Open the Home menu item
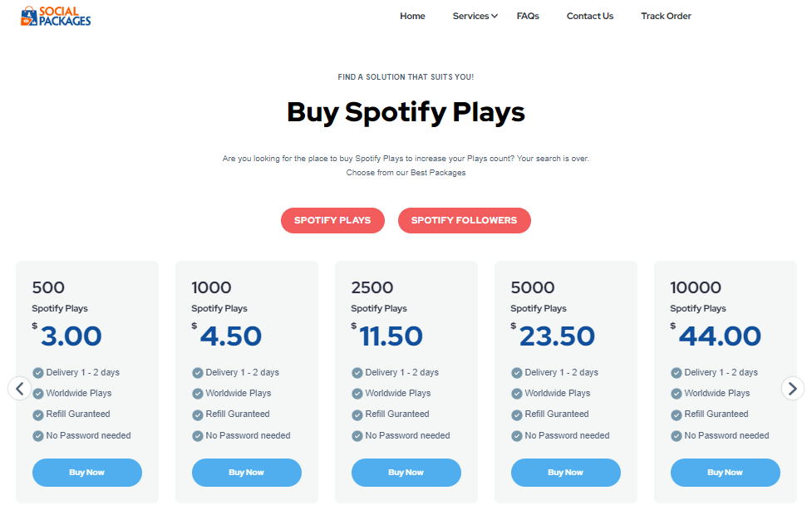 412,16
